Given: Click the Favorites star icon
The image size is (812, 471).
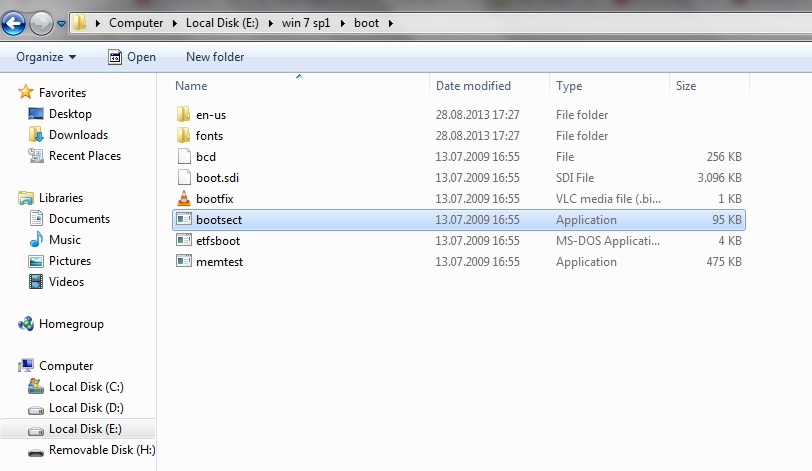Looking at the screenshot, I should click(25, 92).
